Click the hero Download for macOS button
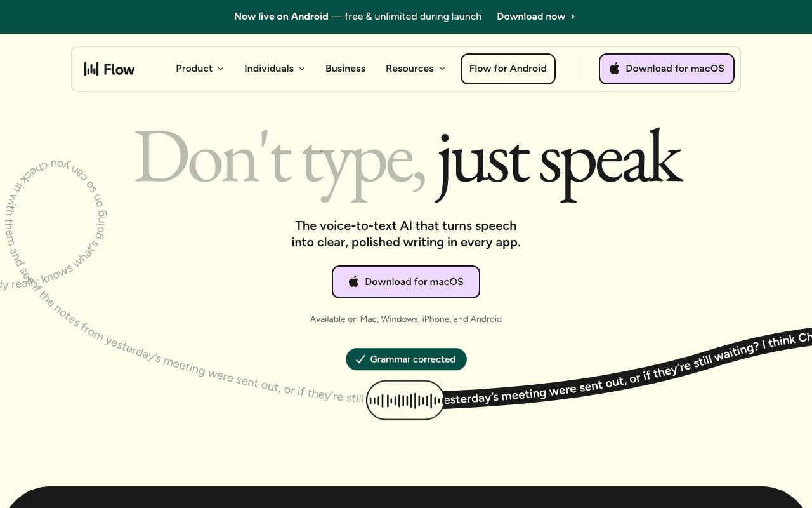Image resolution: width=812 pixels, height=508 pixels. tap(405, 281)
